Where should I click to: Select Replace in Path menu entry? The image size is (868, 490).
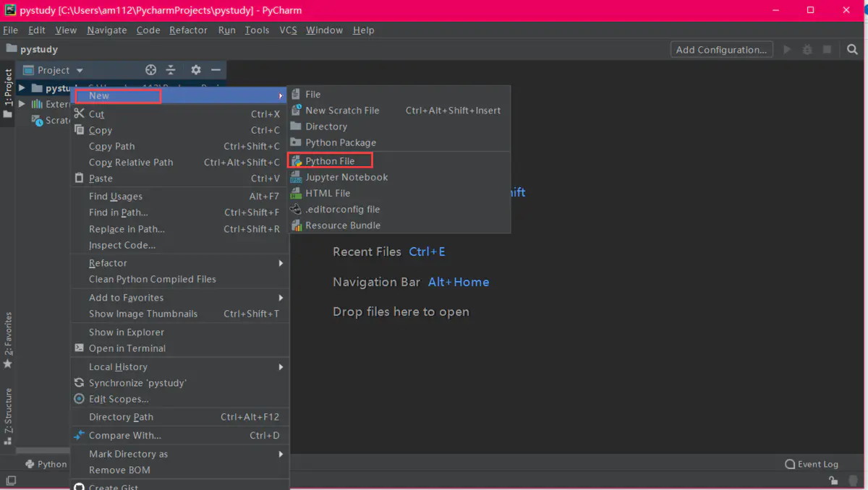click(x=127, y=229)
